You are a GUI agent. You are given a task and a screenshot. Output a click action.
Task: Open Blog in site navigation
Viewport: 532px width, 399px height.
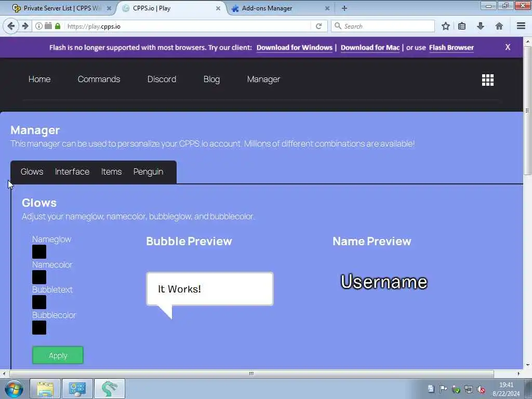(212, 79)
